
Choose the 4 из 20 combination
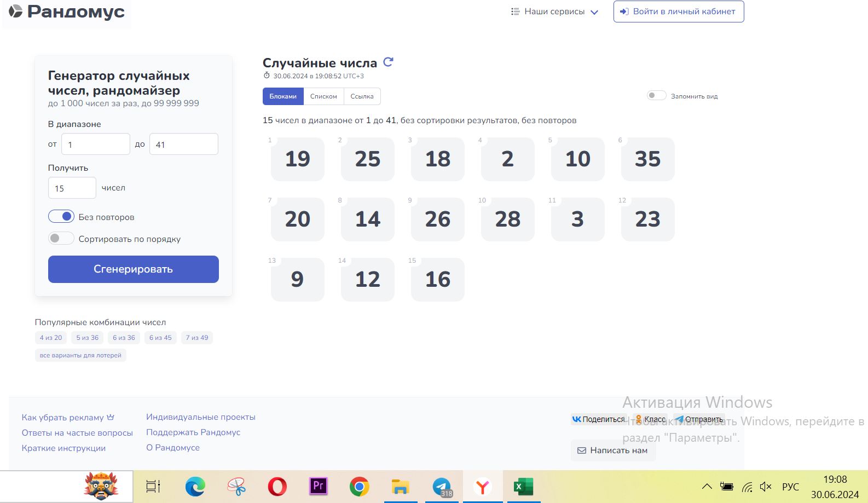coord(51,338)
